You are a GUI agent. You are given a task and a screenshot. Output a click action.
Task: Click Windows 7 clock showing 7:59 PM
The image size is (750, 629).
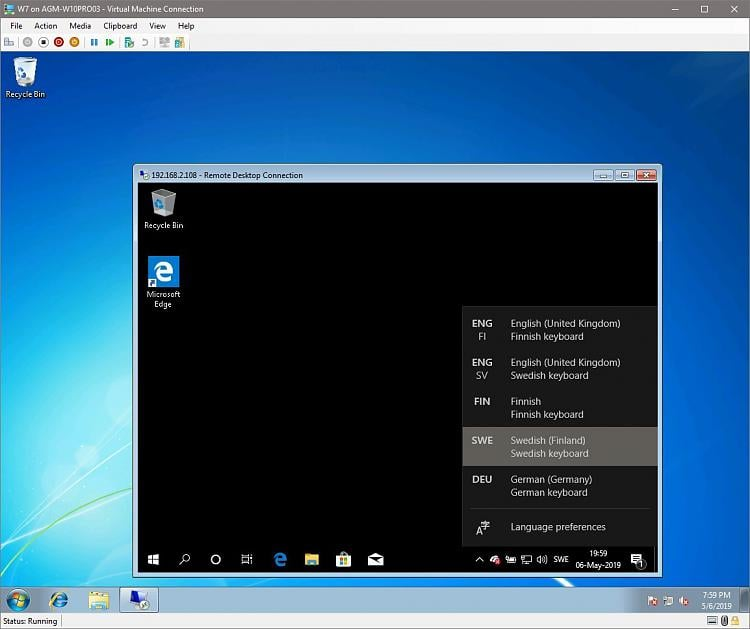click(x=716, y=600)
